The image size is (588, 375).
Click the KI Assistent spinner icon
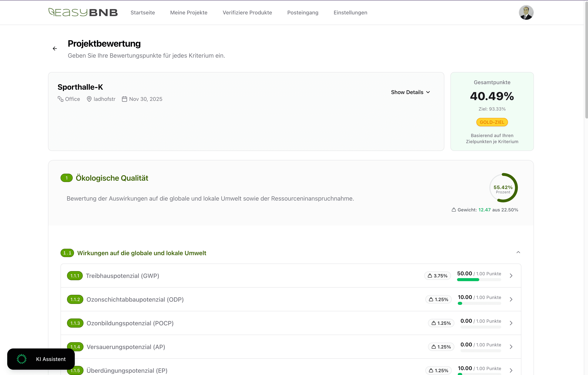(21, 359)
